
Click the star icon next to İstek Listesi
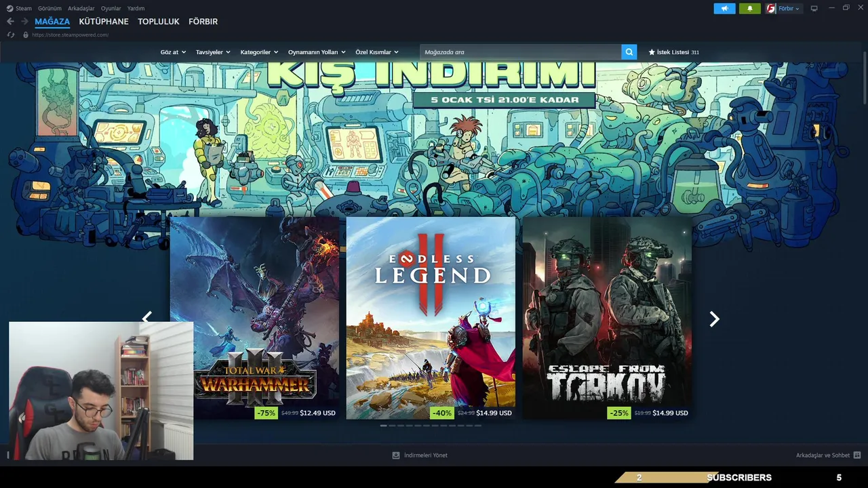pos(652,52)
